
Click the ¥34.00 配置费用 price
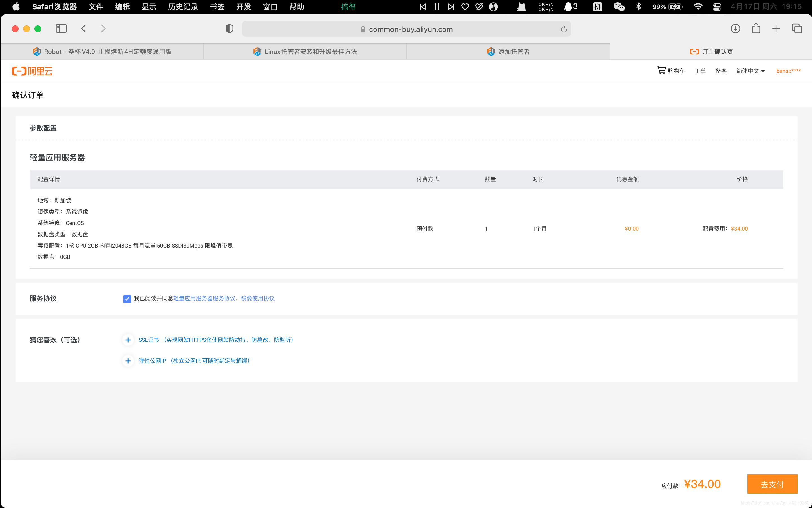click(739, 229)
